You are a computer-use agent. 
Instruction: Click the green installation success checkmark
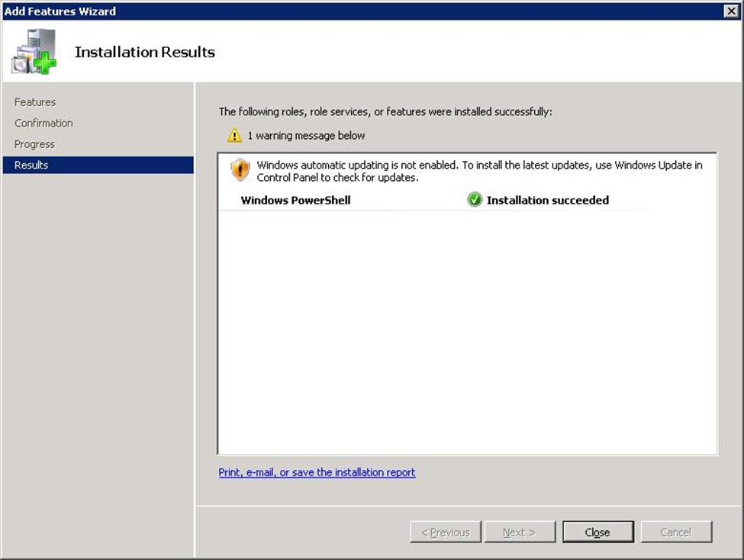pos(475,200)
